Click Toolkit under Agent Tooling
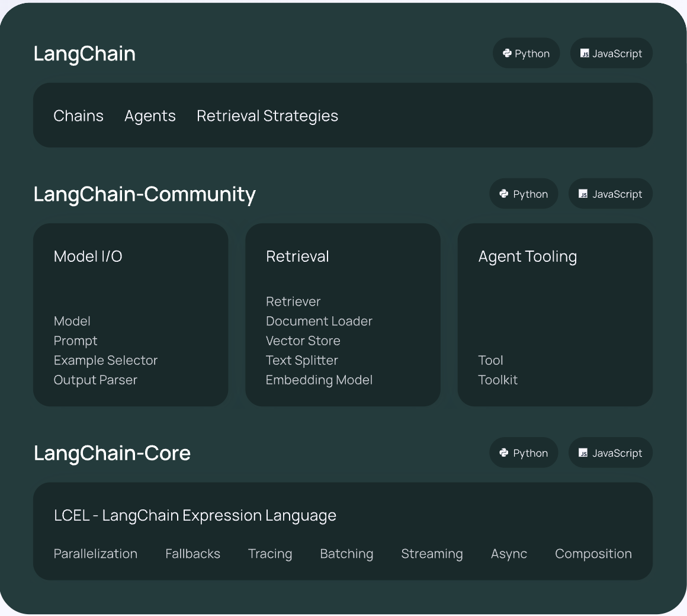This screenshot has height=616, width=687. (x=497, y=380)
